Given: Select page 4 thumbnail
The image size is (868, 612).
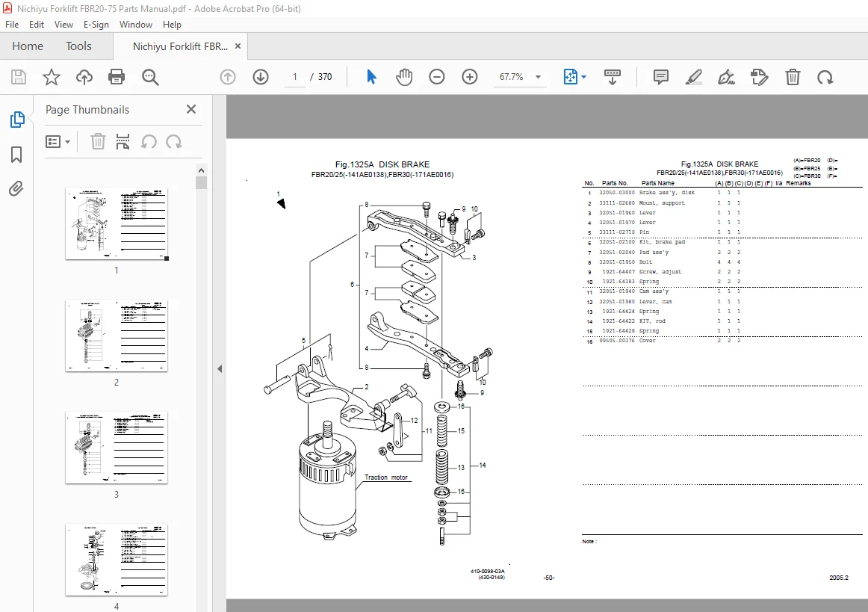Looking at the screenshot, I should tap(117, 560).
